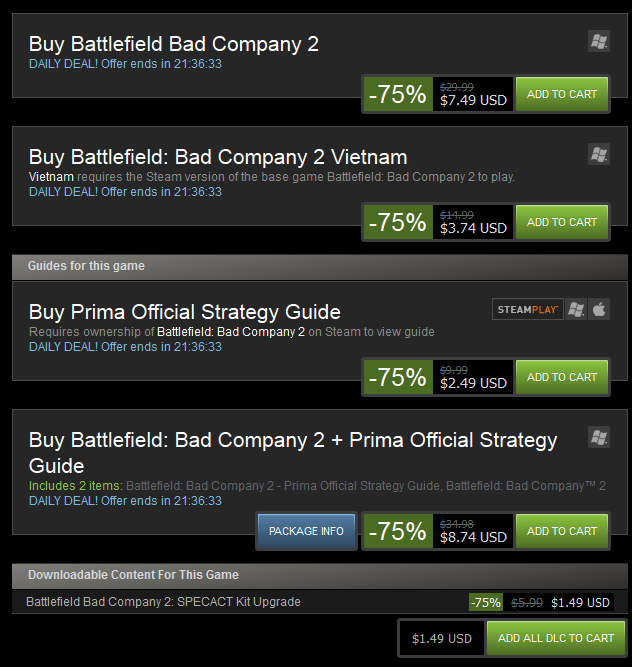Screen dimensions: 632x667
Task: Click the -75% tag on SPECACT Kit row
Action: [x=486, y=602]
